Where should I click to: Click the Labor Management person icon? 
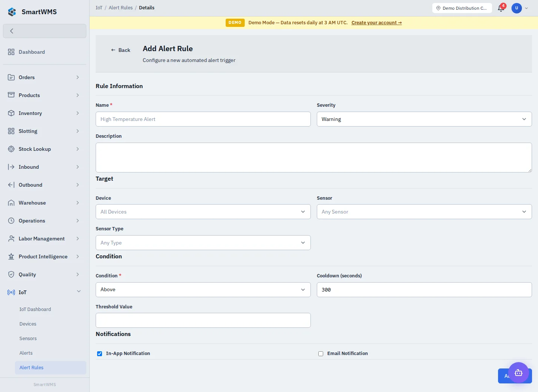click(11, 239)
